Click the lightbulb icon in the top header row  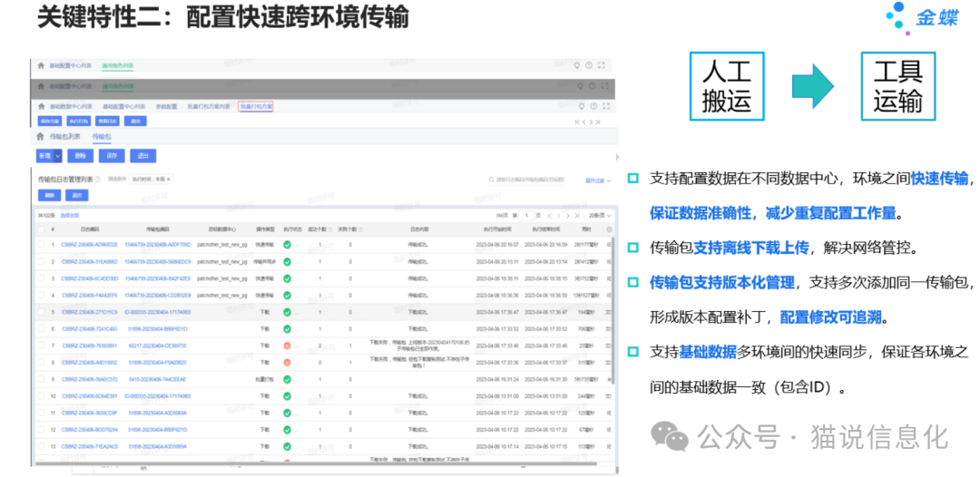coord(577,65)
